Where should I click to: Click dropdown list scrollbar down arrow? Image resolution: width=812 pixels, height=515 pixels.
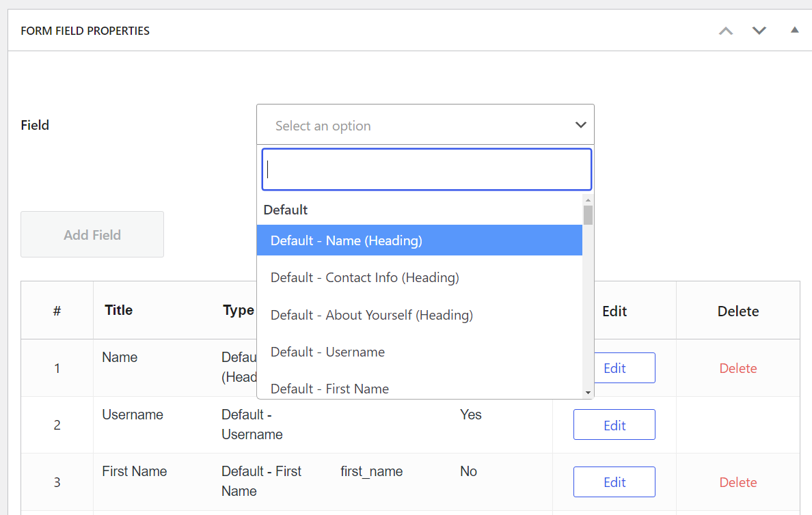coord(588,393)
